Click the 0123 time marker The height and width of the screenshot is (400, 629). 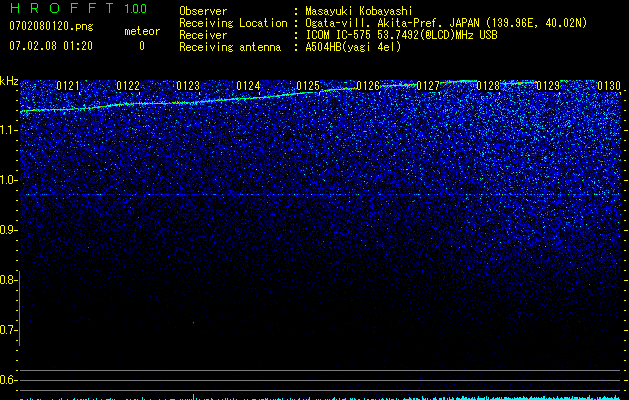[188, 86]
